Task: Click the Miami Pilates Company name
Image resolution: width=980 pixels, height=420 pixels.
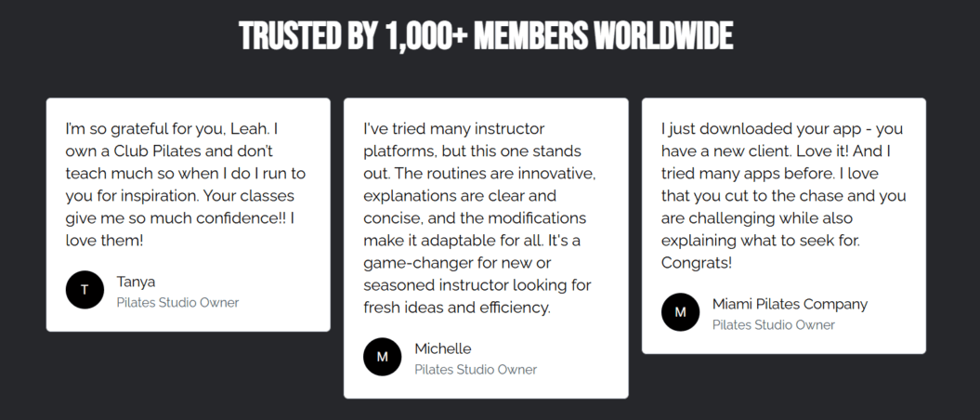Action: point(790,304)
